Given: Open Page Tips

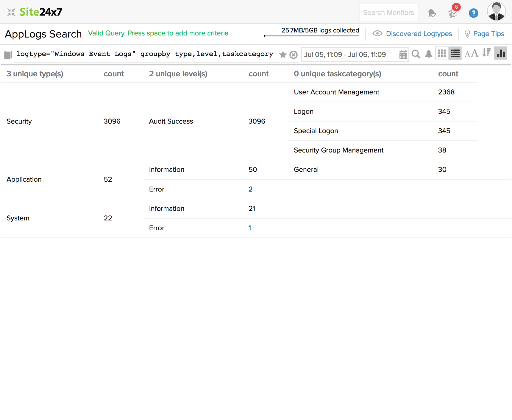Looking at the screenshot, I should point(488,34).
